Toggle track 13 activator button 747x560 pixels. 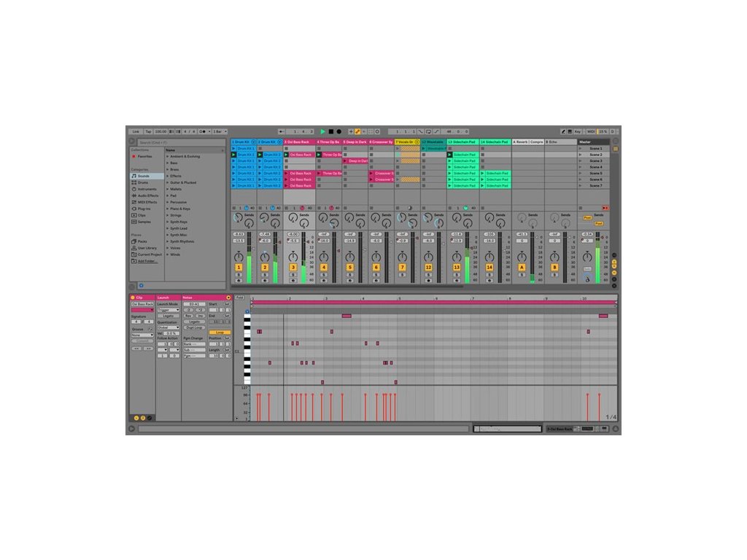[457, 268]
